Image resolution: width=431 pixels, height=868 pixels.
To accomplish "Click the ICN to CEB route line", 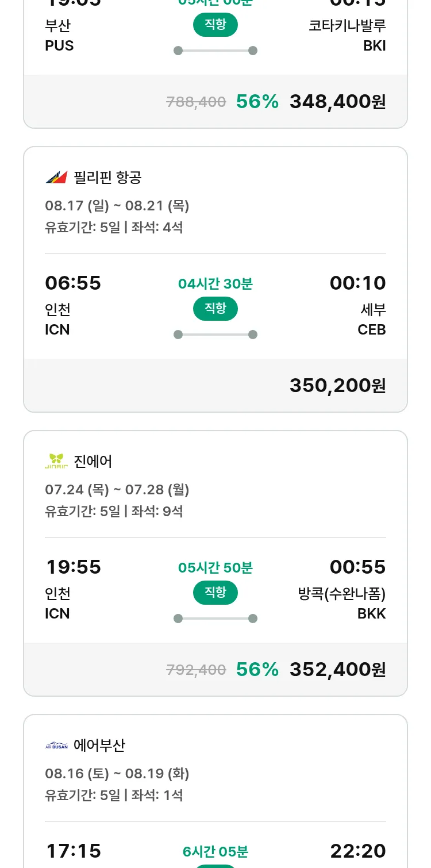I will coord(215,335).
